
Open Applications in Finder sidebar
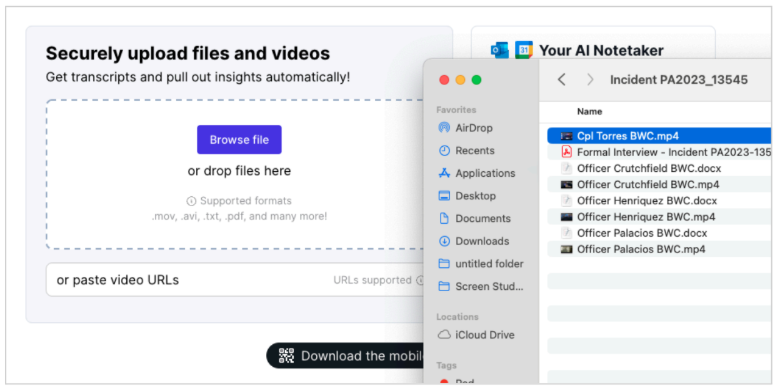(477, 173)
